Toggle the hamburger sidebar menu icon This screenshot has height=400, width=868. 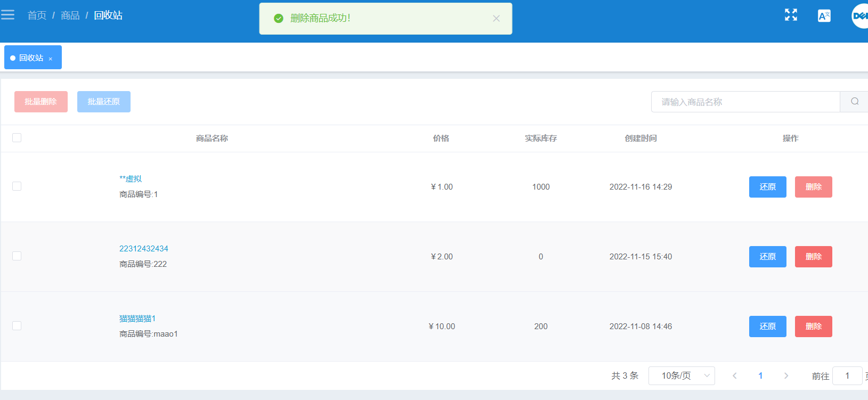(7, 15)
